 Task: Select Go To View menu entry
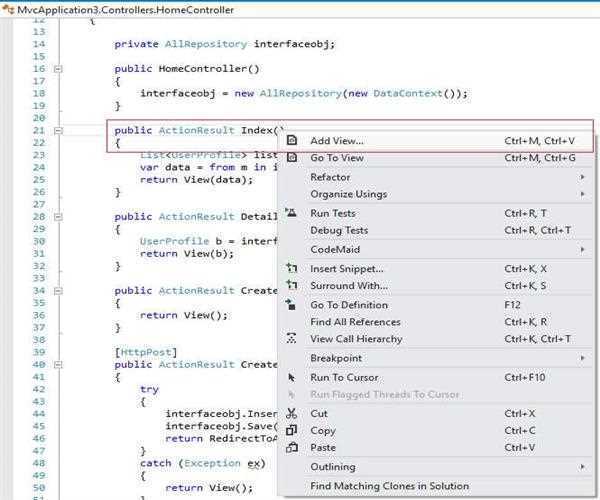436,158
